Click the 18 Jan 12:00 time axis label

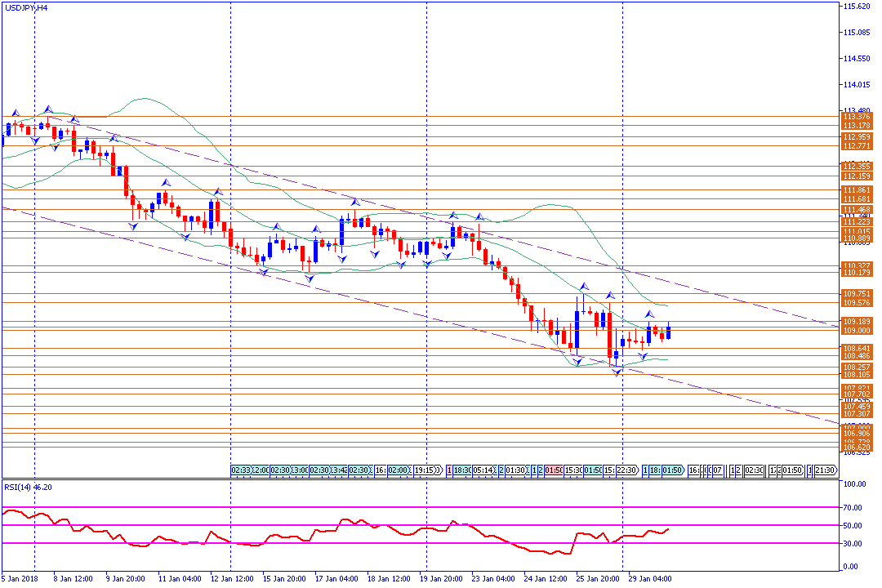click(389, 578)
